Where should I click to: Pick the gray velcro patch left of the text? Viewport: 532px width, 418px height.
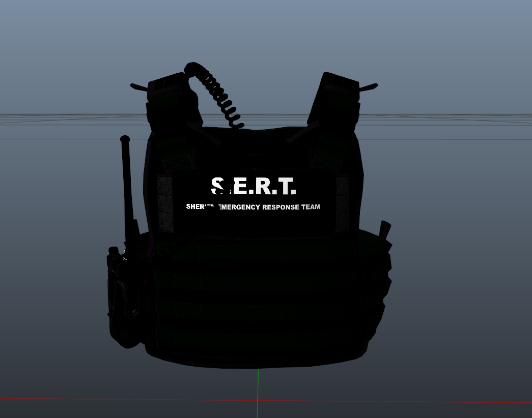[x=166, y=203]
